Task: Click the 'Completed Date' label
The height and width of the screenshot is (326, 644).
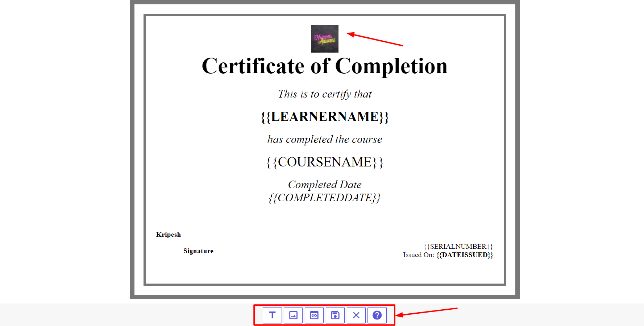Action: tap(324, 185)
